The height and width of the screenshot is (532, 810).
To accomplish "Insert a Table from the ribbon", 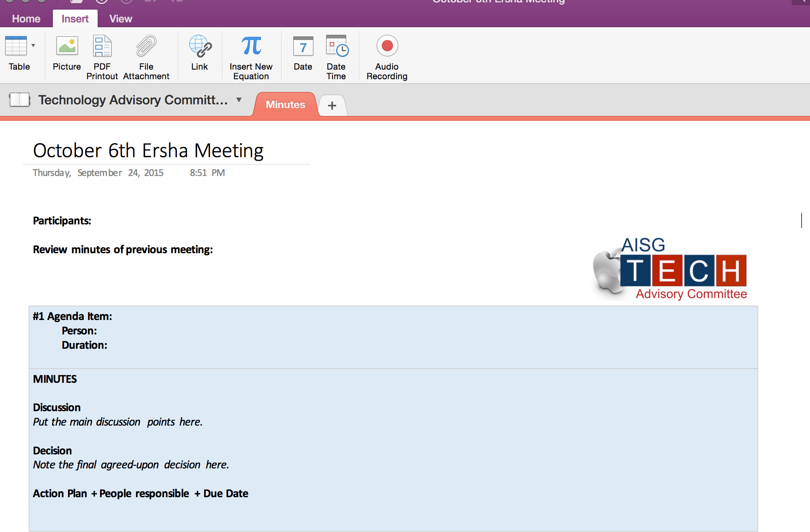I will tap(16, 46).
